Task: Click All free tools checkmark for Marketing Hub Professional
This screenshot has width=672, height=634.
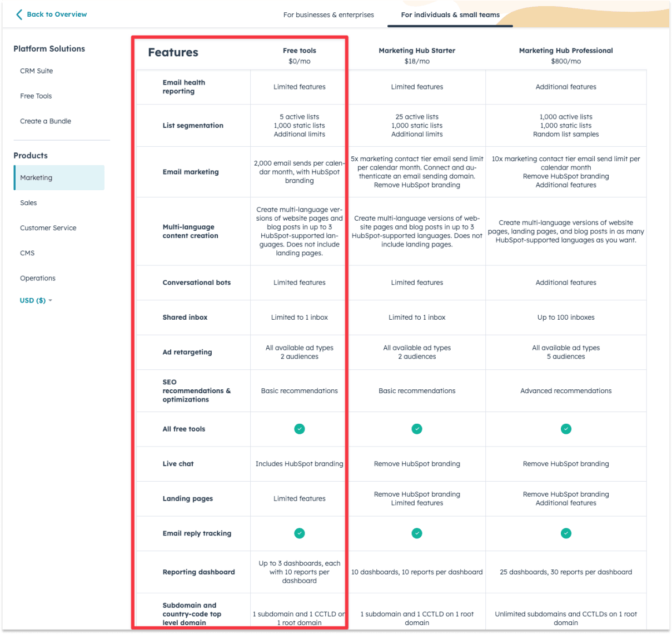Action: pyautogui.click(x=566, y=429)
